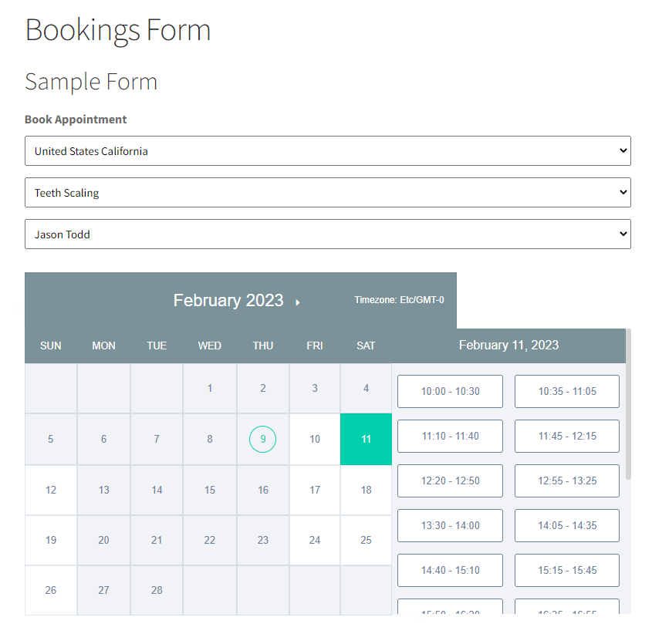Choose the 12:55 - 13:25 time slot
The image size is (652, 644).
(567, 480)
